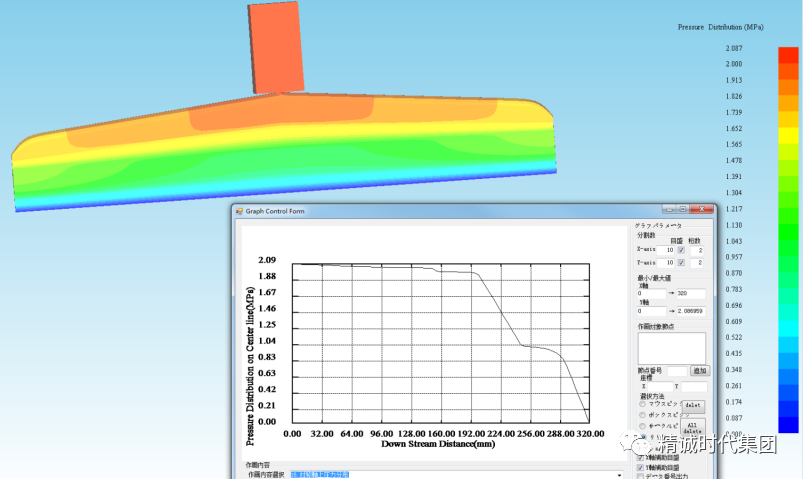
Task: Click the Y-axis maximum field showing 2.086959
Action: pyautogui.click(x=691, y=311)
